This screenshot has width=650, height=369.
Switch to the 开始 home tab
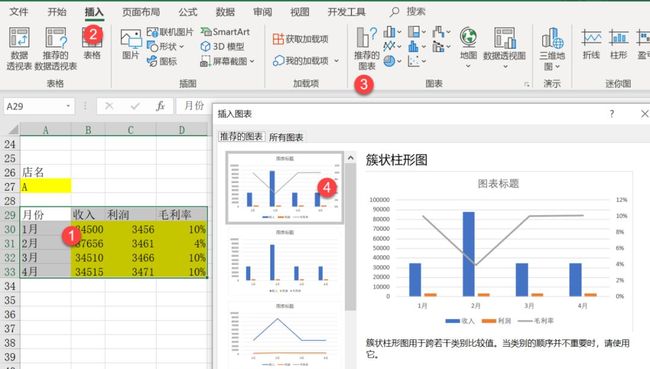pyautogui.click(x=57, y=12)
